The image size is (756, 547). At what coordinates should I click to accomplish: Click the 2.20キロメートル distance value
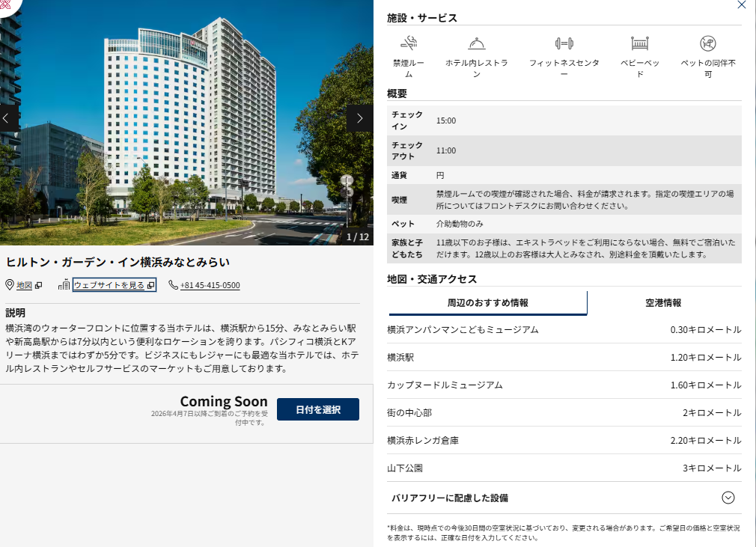click(x=705, y=441)
